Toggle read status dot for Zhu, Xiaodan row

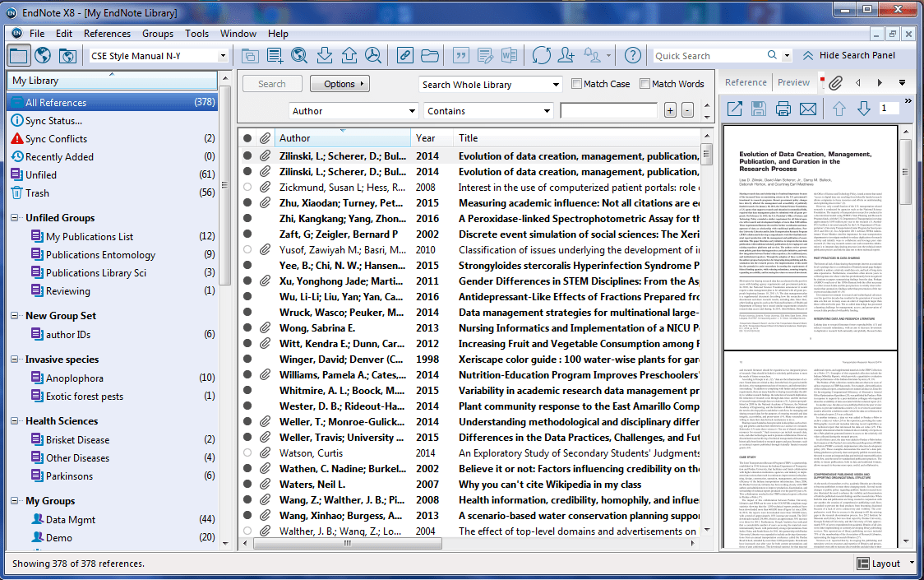247,203
